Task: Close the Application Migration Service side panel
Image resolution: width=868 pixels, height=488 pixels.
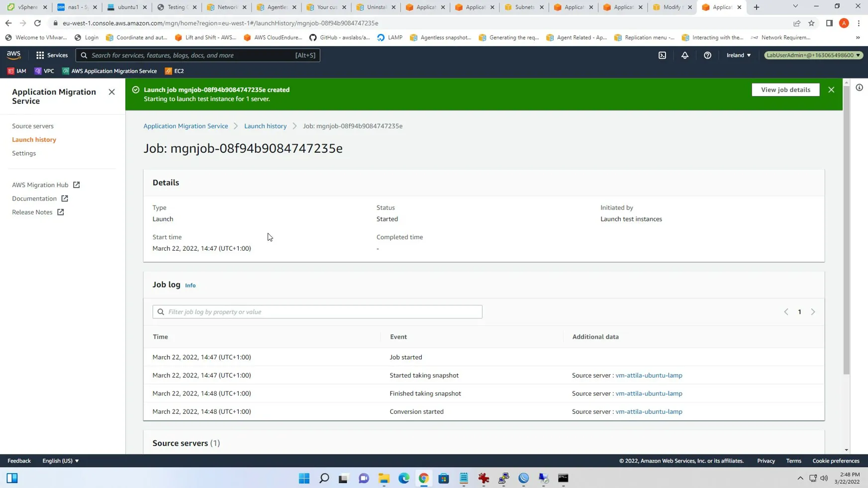Action: 111,92
